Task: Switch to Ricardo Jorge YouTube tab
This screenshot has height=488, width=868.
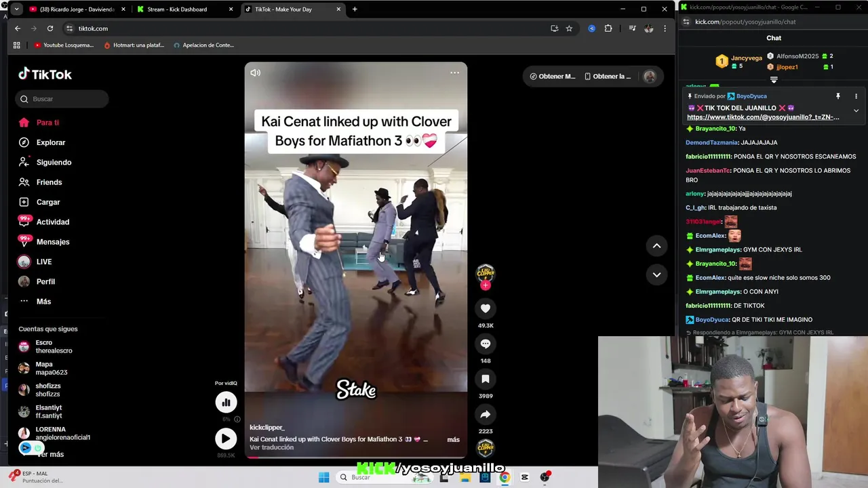Action: 77,9
